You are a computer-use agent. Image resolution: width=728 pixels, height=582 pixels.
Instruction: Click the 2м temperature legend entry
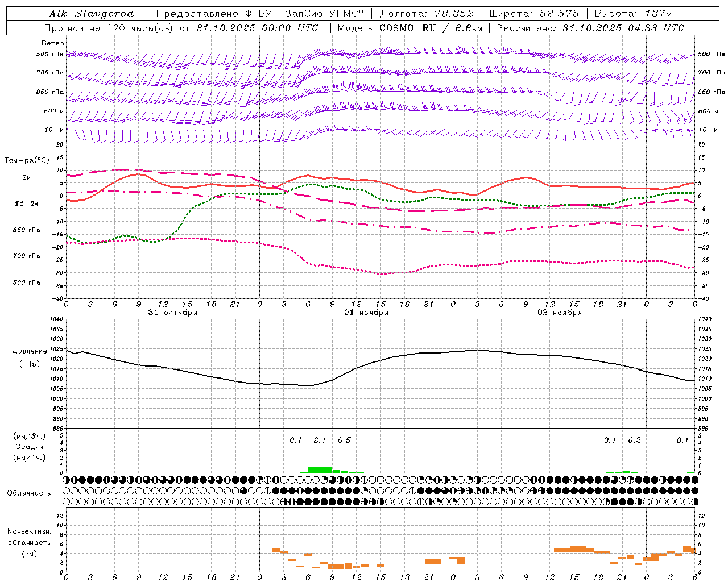[27, 177]
